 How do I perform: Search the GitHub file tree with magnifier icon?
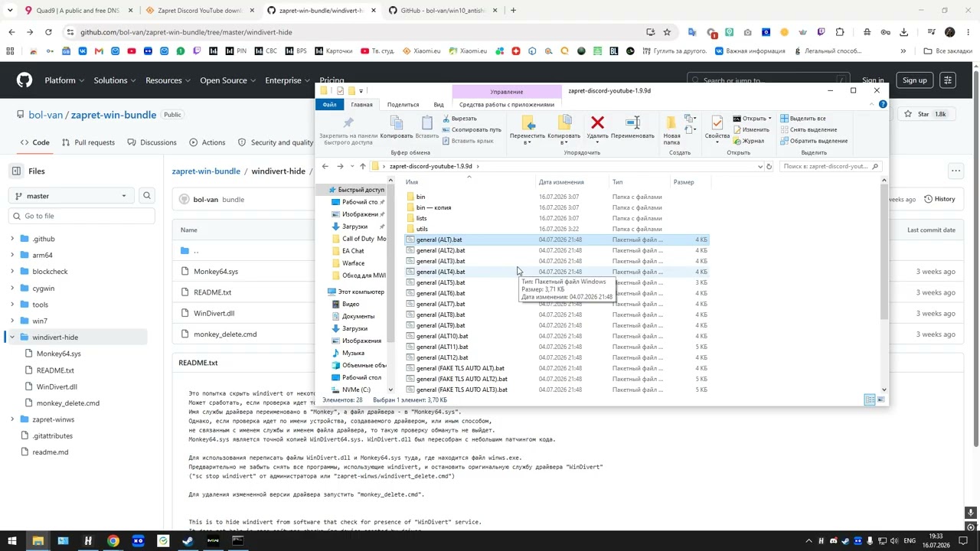[x=147, y=196]
